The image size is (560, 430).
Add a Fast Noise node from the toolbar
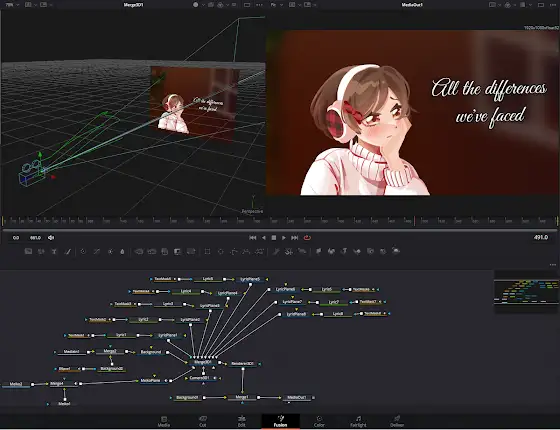point(41,251)
